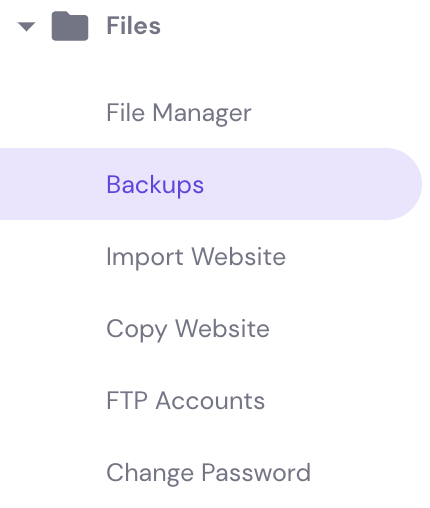The width and height of the screenshot is (430, 508).
Task: Go to Copy Website
Action: click(188, 329)
